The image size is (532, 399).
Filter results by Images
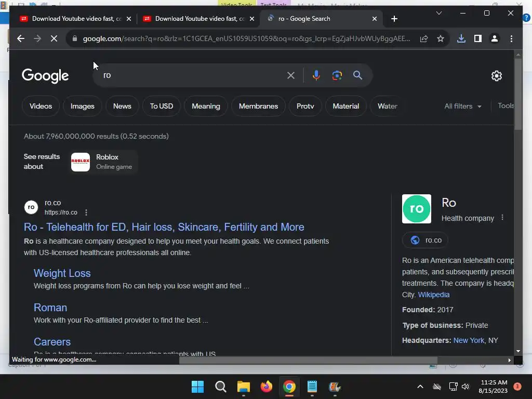[83, 106]
